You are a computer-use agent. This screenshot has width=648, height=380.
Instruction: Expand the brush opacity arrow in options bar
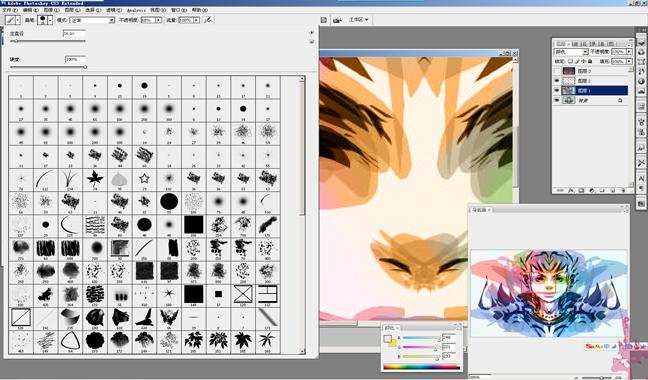[158, 20]
